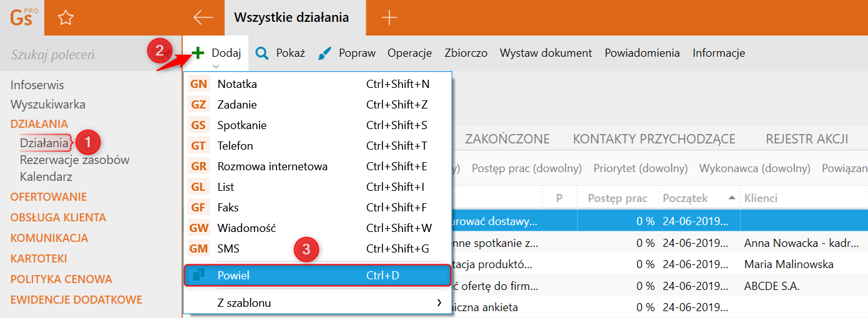Expand the Z szablonu submenu arrow
This screenshot has height=318, width=868.
click(x=439, y=304)
